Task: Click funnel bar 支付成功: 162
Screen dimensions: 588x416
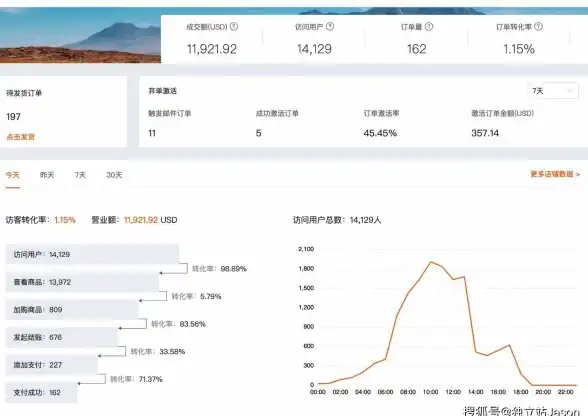Action: point(41,392)
